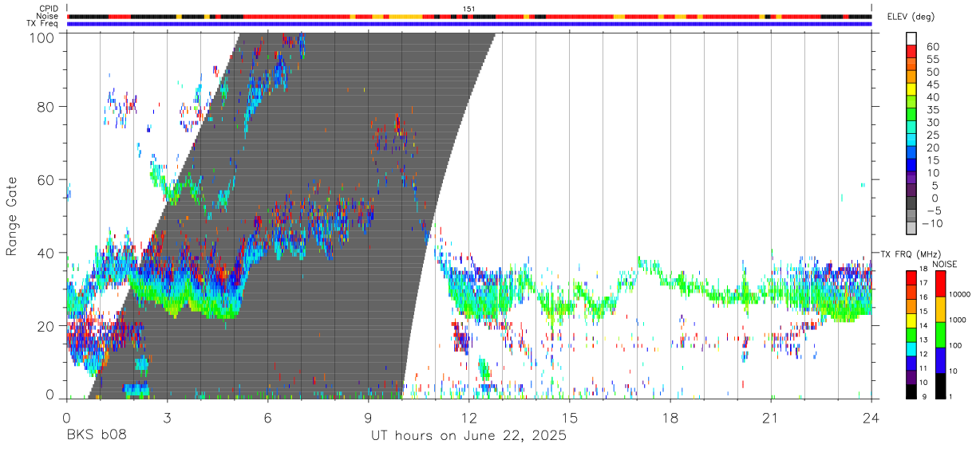This screenshot has height=452, width=980.
Task: Click the '20' tick on Range Gate axis
Action: [47, 326]
